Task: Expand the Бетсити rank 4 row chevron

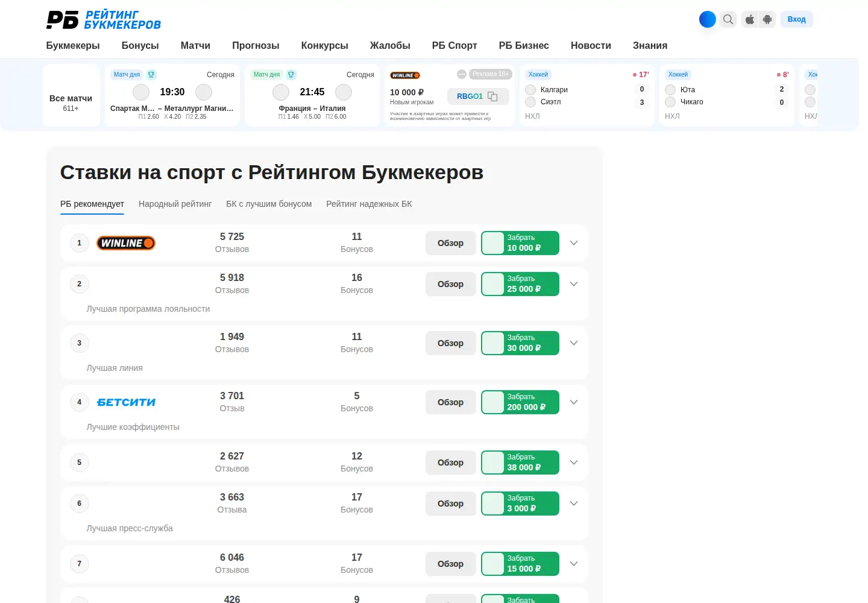Action: point(574,402)
